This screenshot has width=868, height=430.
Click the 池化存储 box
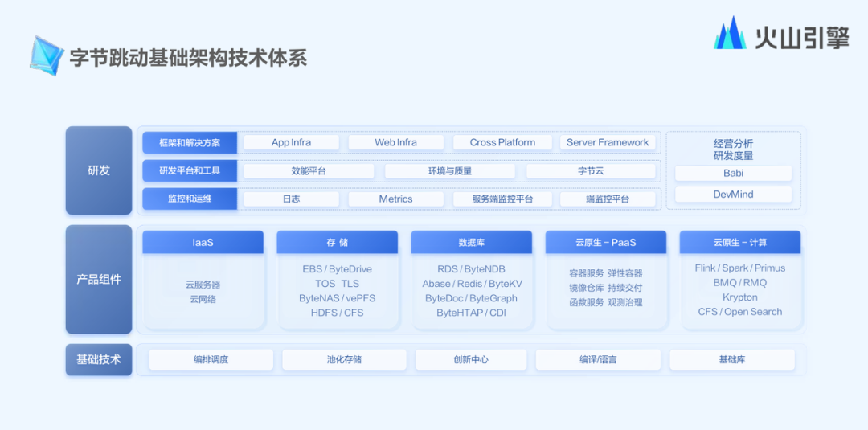click(x=344, y=360)
